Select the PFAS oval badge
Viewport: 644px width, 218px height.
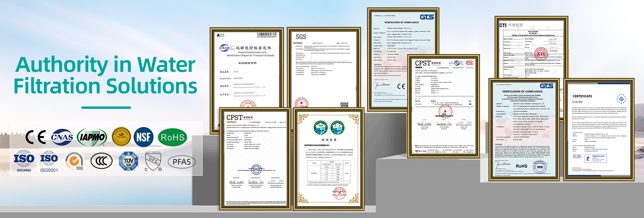(x=181, y=162)
